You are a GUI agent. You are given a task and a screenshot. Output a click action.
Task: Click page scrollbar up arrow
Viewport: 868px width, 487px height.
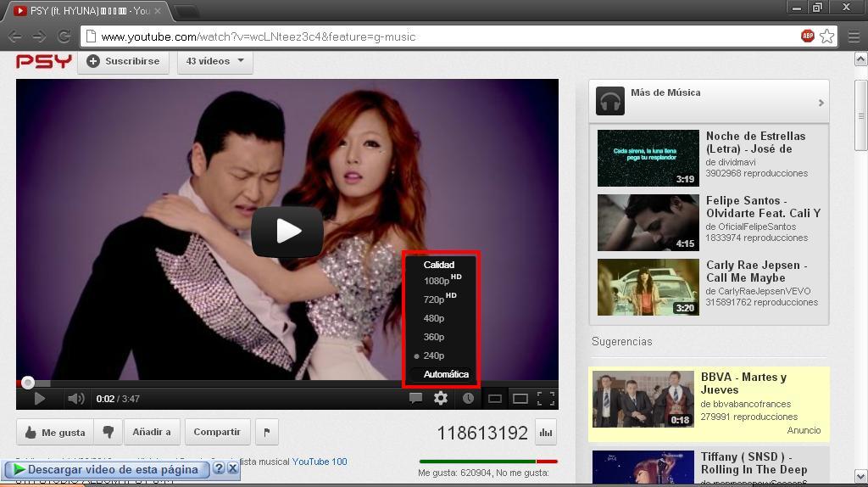coord(861,59)
